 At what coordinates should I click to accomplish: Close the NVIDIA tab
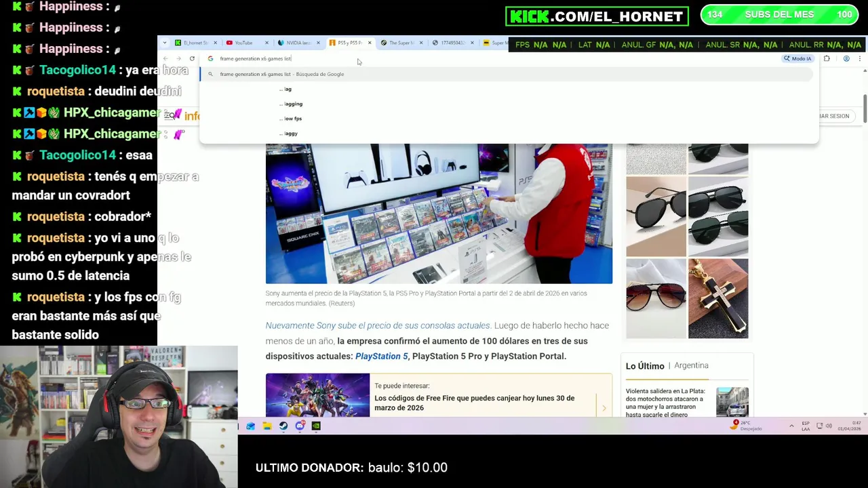point(318,43)
